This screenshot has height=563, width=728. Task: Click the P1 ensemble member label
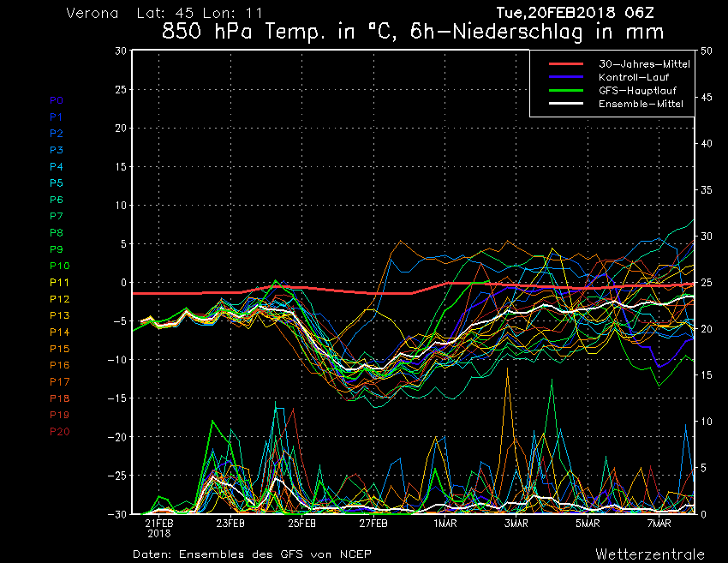pyautogui.click(x=56, y=117)
